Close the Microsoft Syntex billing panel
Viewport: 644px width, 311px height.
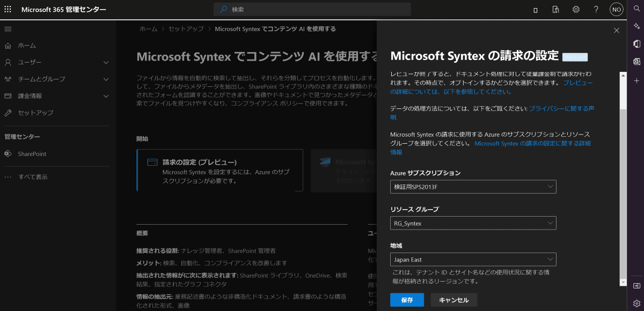[617, 31]
